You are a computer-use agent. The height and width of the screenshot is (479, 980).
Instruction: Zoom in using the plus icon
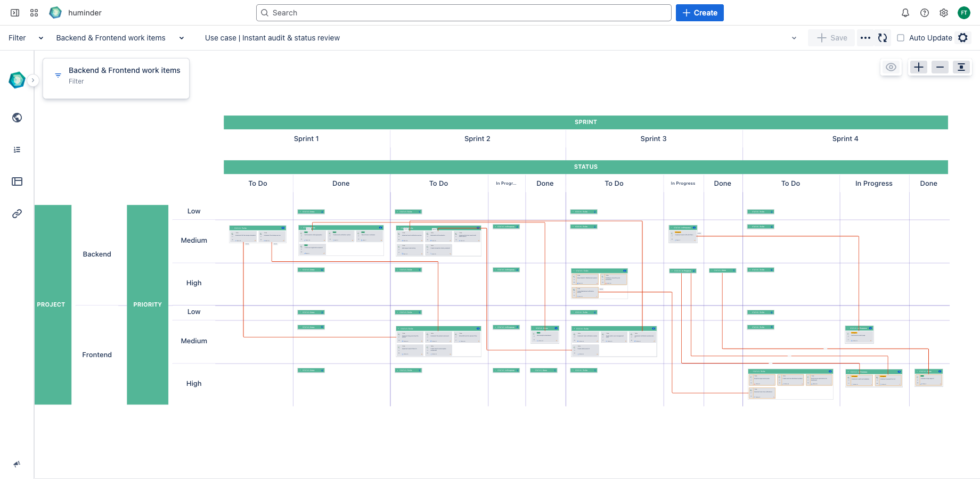[918, 67]
